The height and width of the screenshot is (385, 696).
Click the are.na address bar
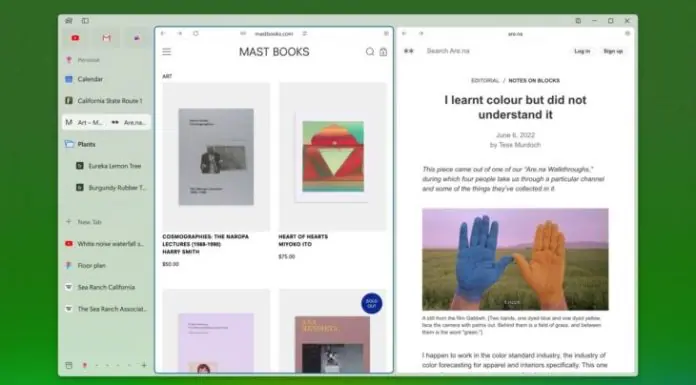pos(515,34)
